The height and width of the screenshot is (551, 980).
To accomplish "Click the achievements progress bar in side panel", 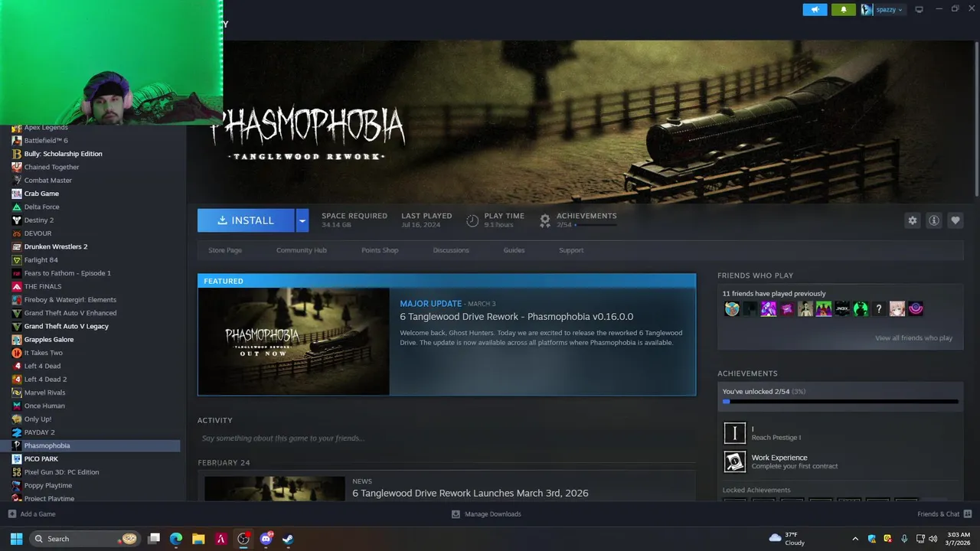I will [x=841, y=401].
